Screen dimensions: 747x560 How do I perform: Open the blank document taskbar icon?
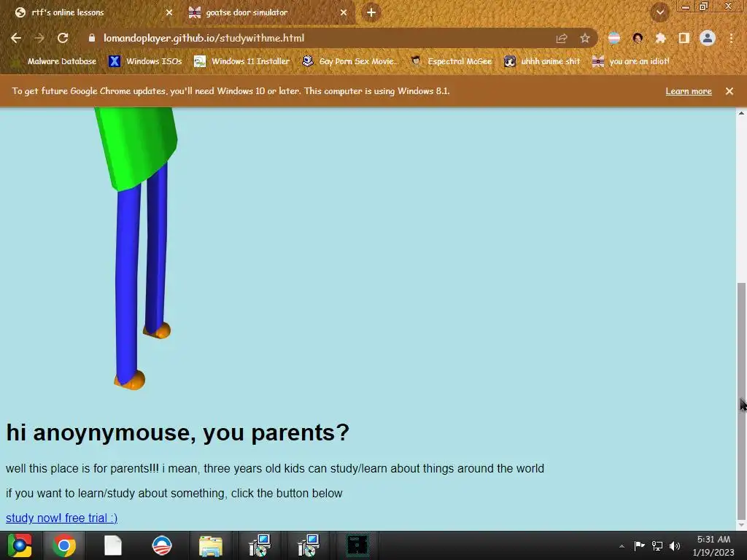(x=113, y=545)
